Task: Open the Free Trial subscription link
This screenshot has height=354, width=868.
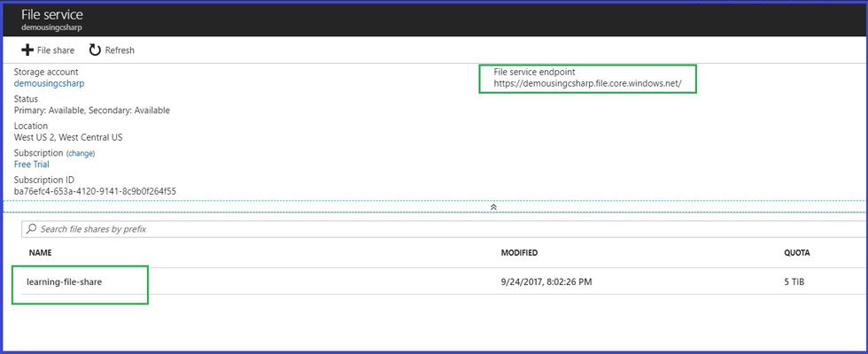Action: tap(32, 165)
